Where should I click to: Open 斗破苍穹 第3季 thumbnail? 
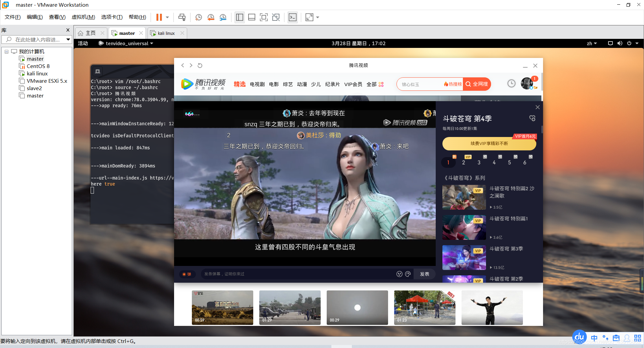click(x=464, y=258)
